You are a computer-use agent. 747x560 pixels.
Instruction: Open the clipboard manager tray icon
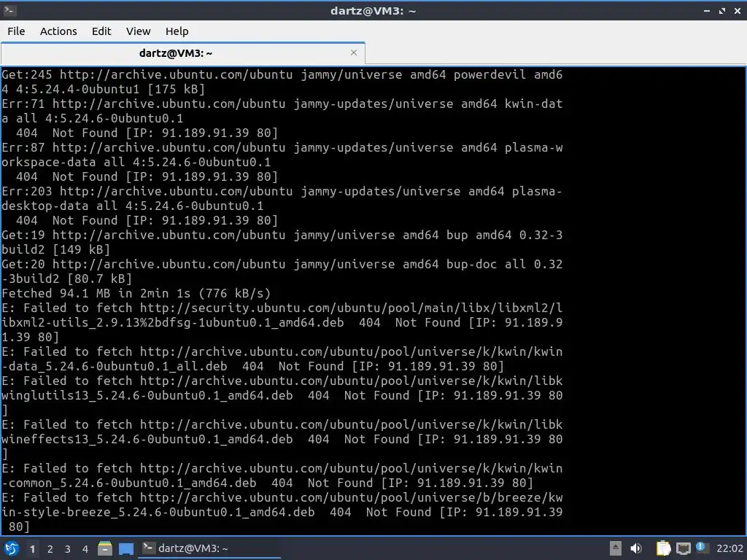663,548
